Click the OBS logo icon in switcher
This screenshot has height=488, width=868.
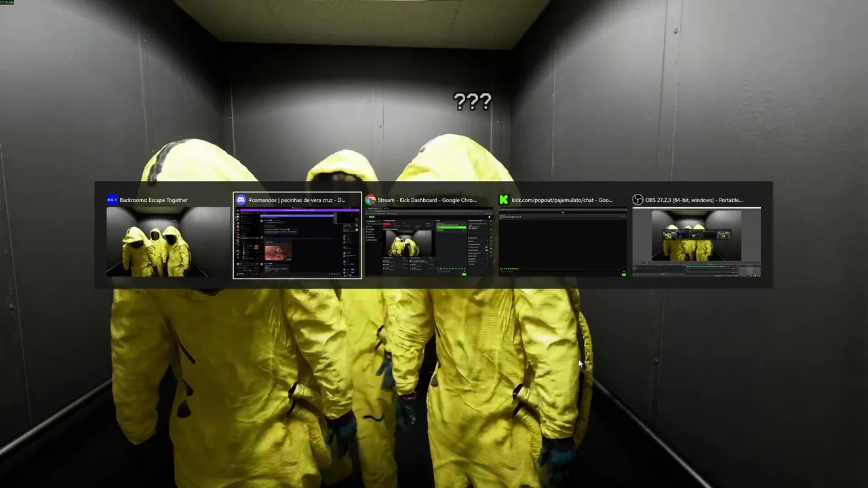pos(637,200)
